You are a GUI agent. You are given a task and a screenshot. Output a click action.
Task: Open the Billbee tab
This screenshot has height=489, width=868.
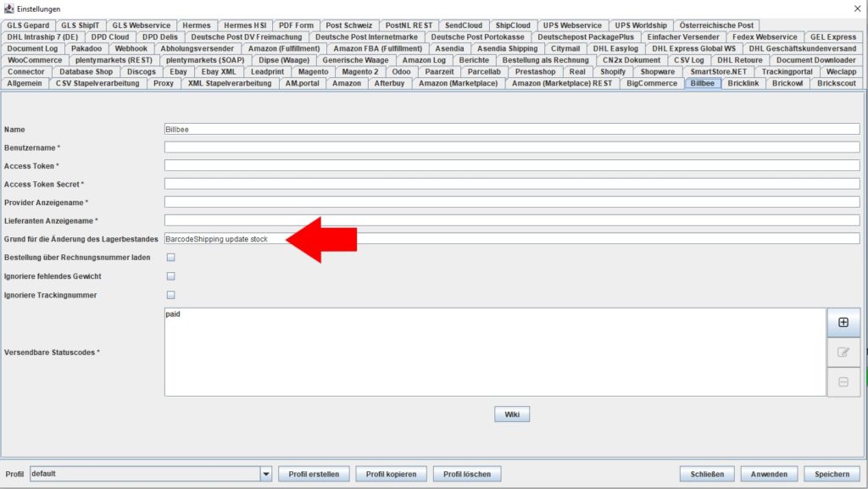(703, 84)
